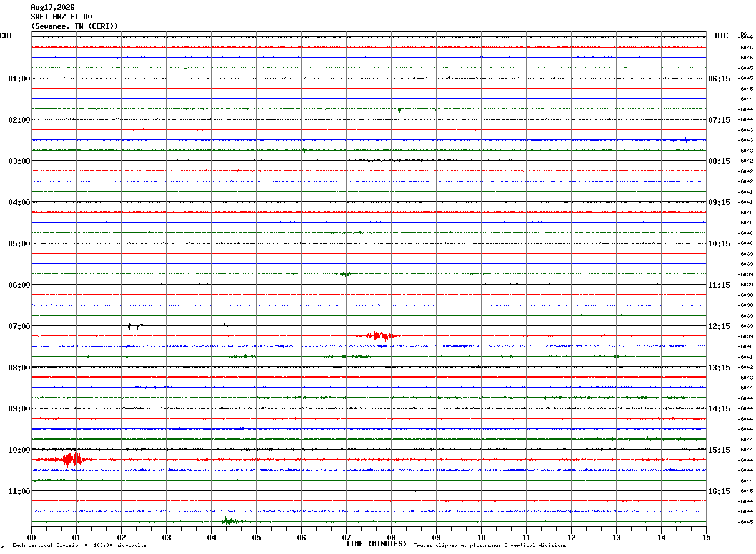Select the 07:00 CDT hour label

(x=19, y=326)
